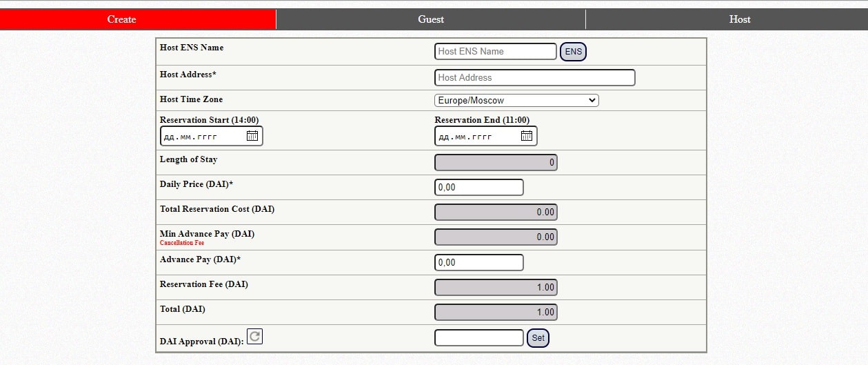
Task: Switch to the Create tab
Action: (x=138, y=19)
